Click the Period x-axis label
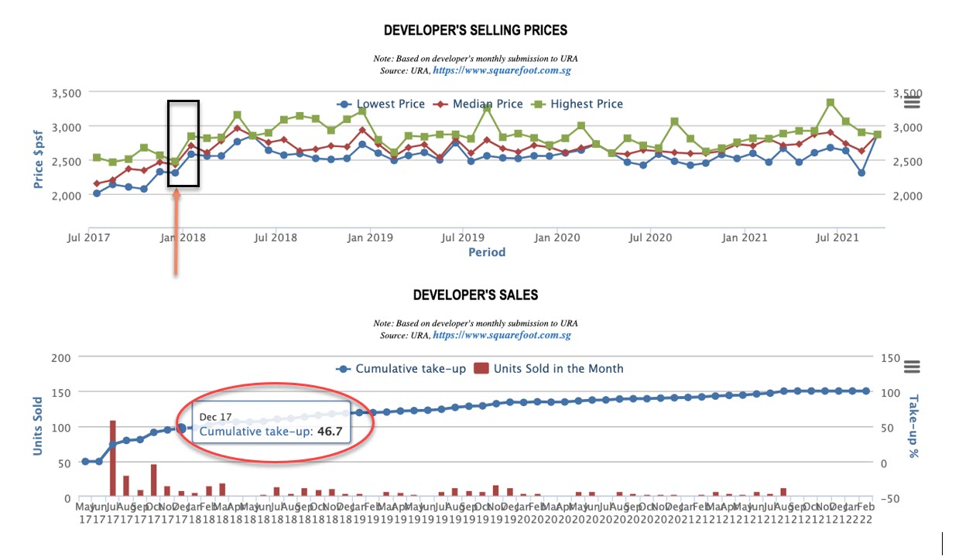Image resolution: width=976 pixels, height=560 pixels. click(x=487, y=252)
